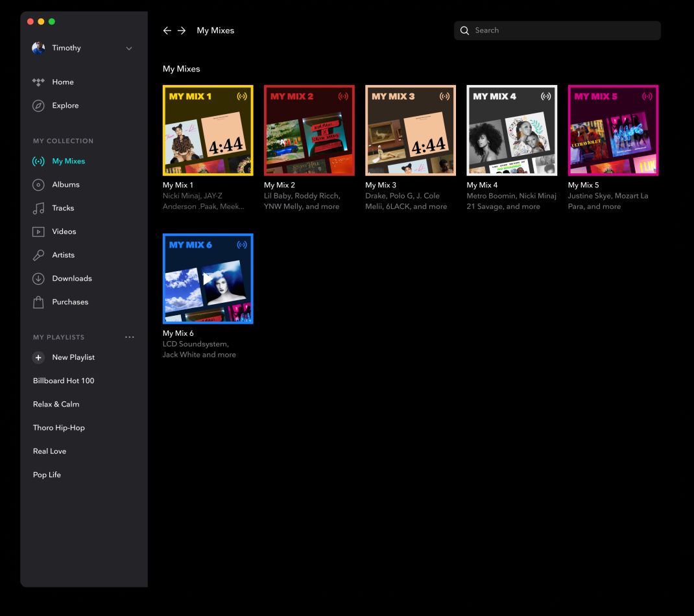
Task: Expand the Timothy account dropdown chevron
Action: 129,48
